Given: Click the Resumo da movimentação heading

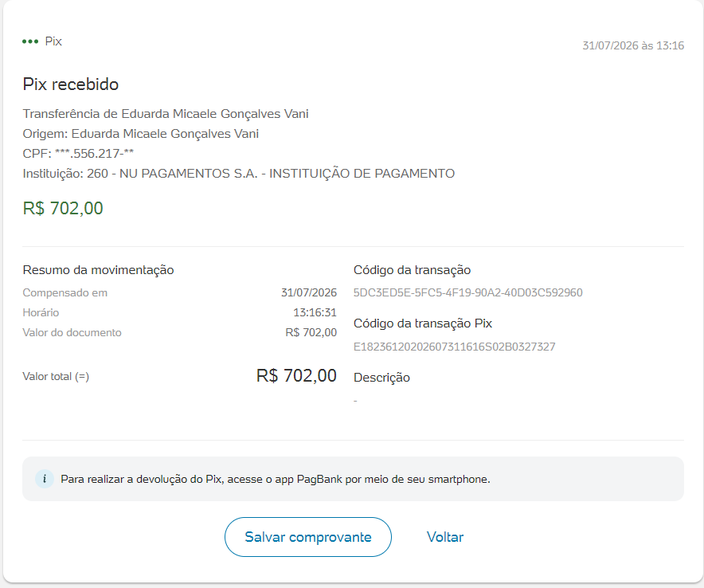Looking at the screenshot, I should (x=98, y=270).
